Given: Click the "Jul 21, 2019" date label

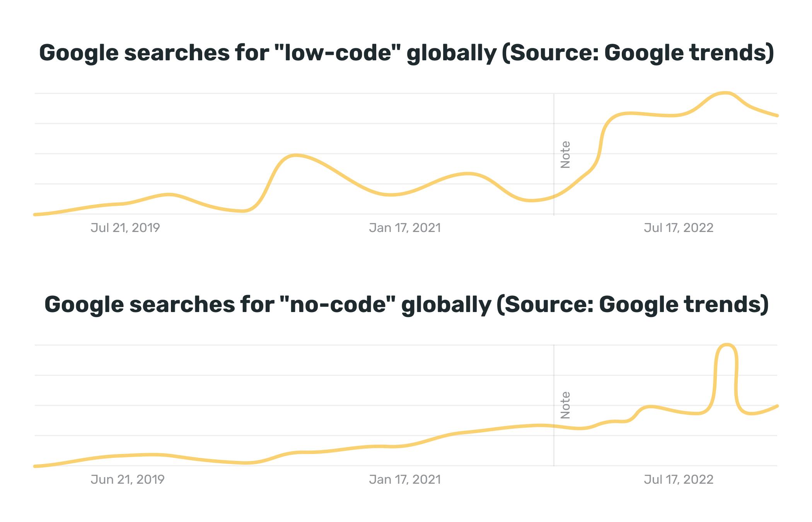Looking at the screenshot, I should coord(125,228).
